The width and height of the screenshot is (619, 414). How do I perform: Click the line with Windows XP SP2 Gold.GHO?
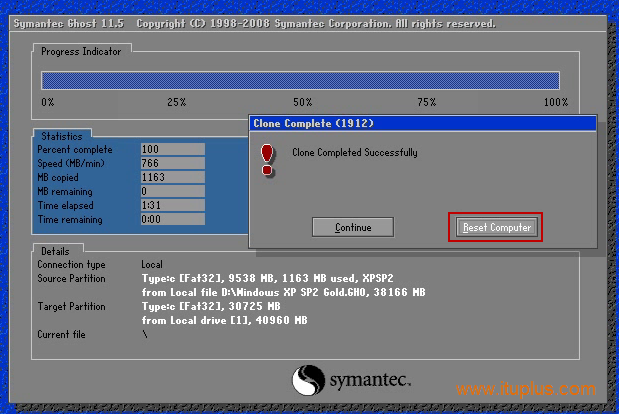click(283, 292)
